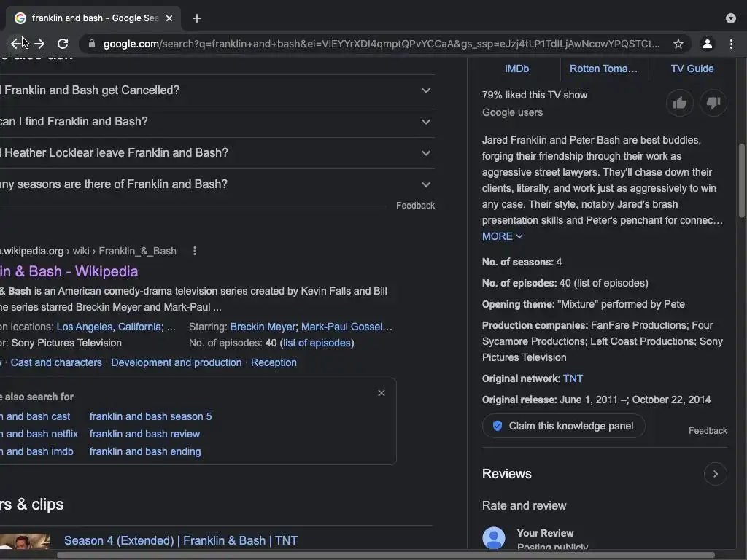The height and width of the screenshot is (560, 747).
Task: Expand MORE in show description
Action: (502, 236)
